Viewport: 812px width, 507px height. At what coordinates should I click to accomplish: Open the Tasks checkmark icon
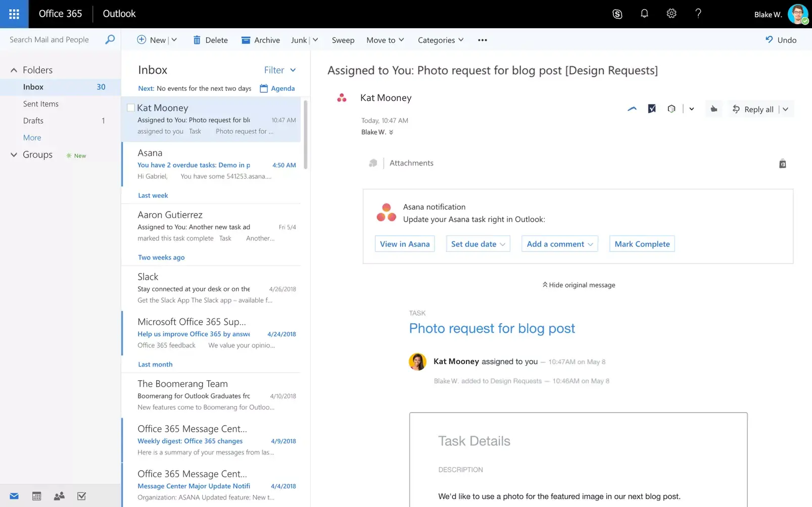(81, 496)
